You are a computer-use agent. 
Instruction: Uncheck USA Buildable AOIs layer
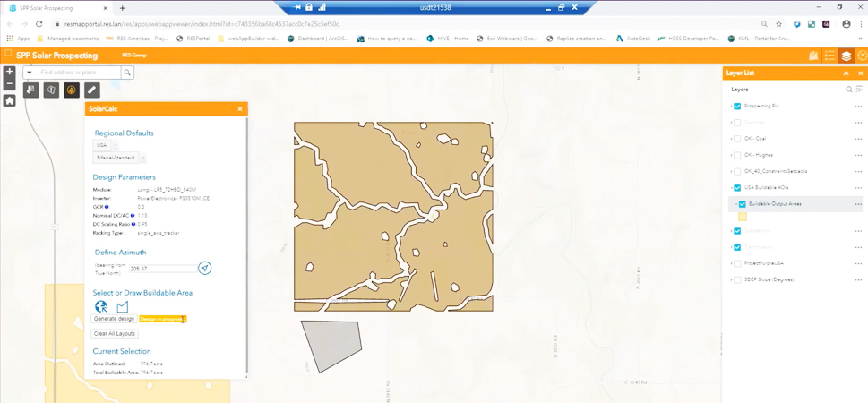pyautogui.click(x=737, y=188)
